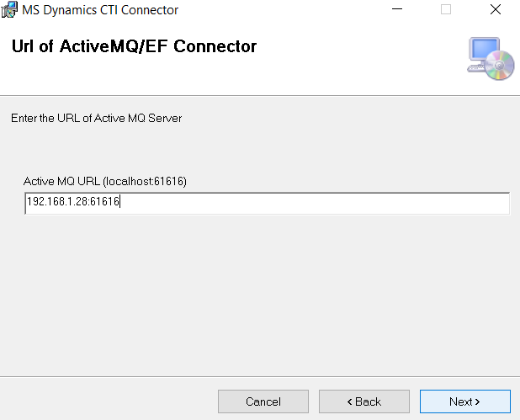The image size is (520, 420).
Task: Click the 'Enter the URL of Active MQ Server' text
Action: [96, 118]
